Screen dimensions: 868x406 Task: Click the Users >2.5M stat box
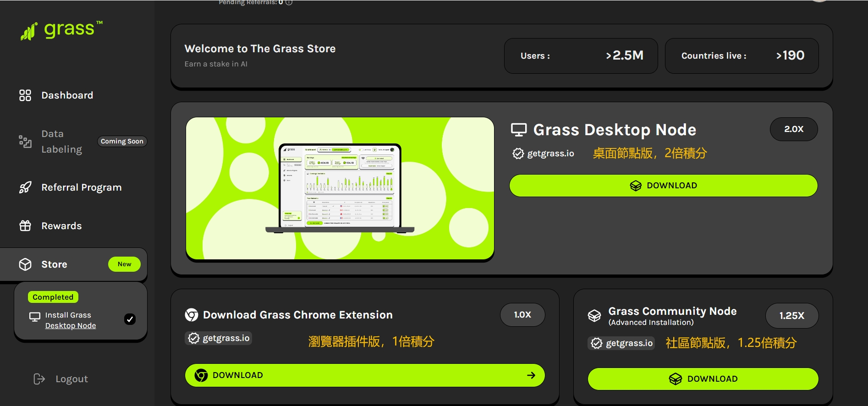point(581,56)
